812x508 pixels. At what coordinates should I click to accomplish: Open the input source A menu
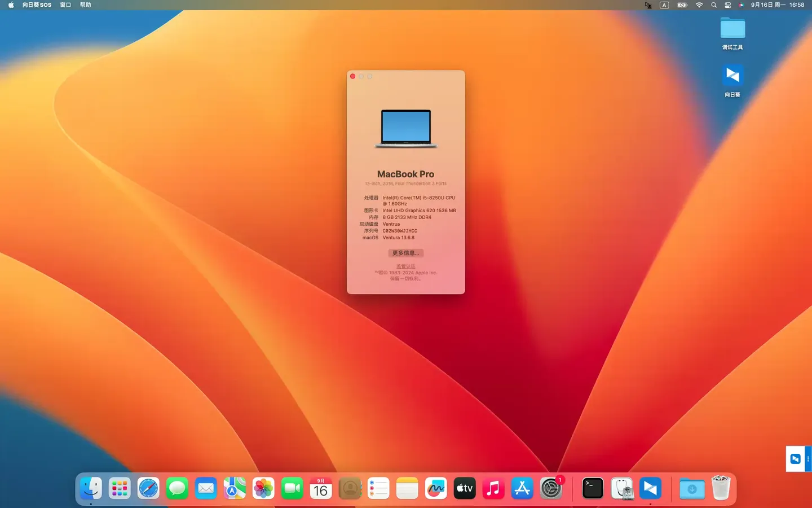click(664, 5)
